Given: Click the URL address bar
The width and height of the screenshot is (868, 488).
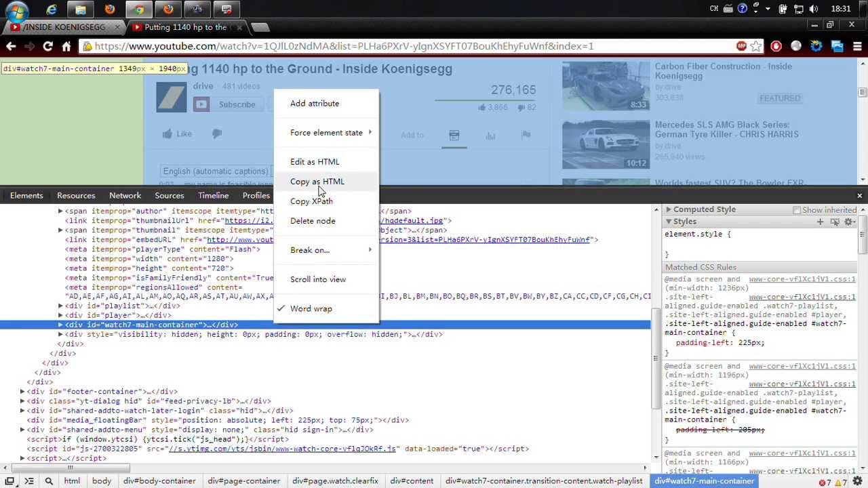Looking at the screenshot, I should point(407,46).
